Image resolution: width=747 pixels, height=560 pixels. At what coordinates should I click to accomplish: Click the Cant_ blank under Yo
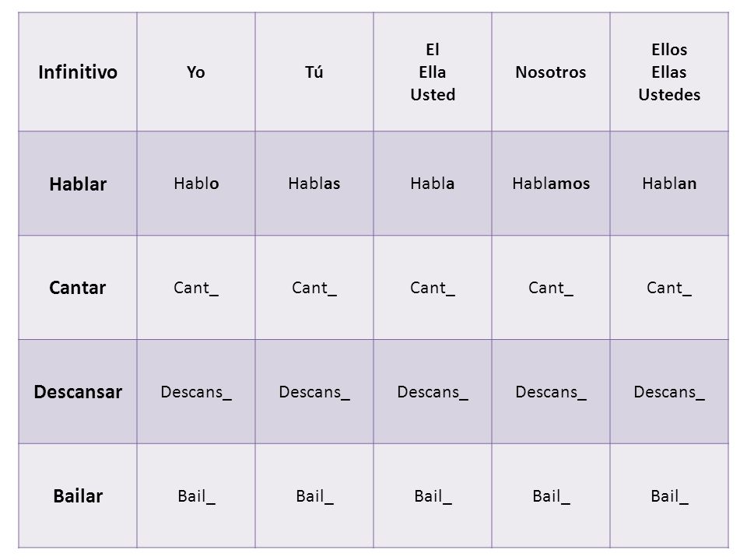pyautogui.click(x=196, y=288)
